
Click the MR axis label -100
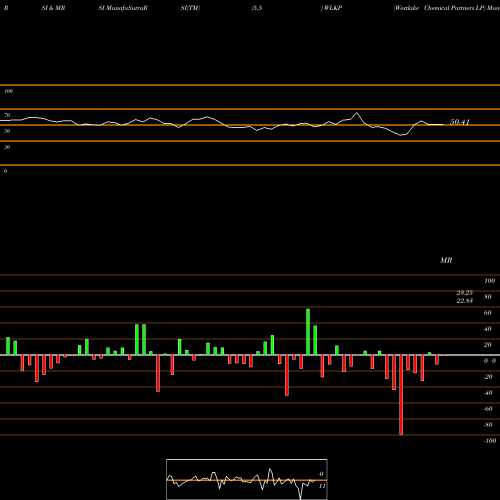[x=490, y=441]
